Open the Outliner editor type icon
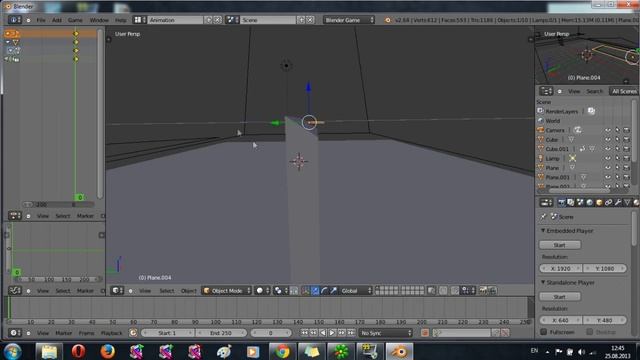 (x=546, y=91)
